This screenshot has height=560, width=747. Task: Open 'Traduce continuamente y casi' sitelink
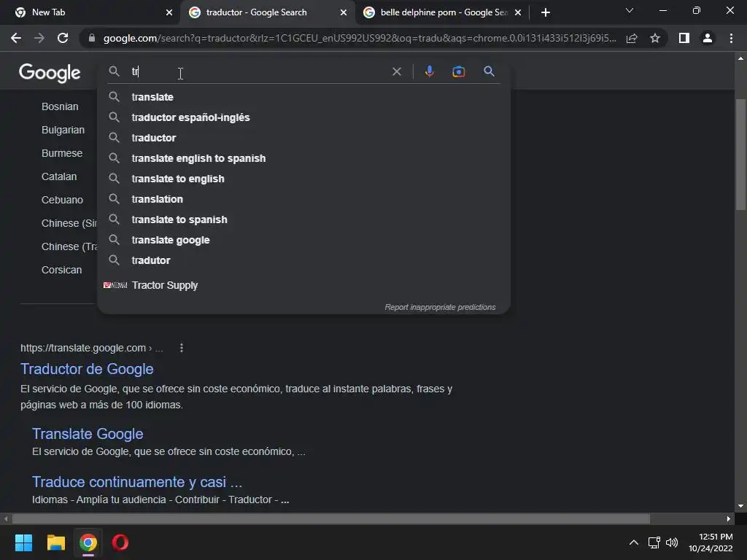point(136,482)
